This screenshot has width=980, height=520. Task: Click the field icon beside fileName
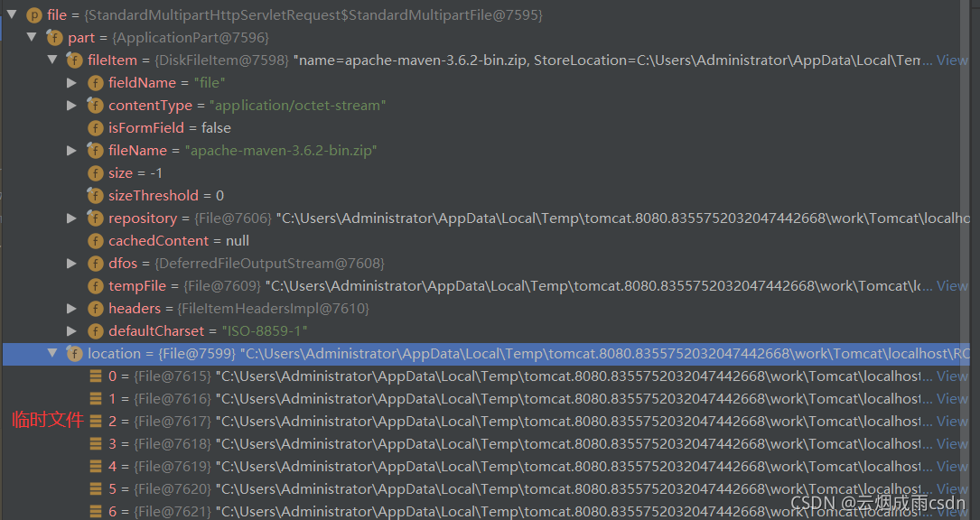click(95, 150)
